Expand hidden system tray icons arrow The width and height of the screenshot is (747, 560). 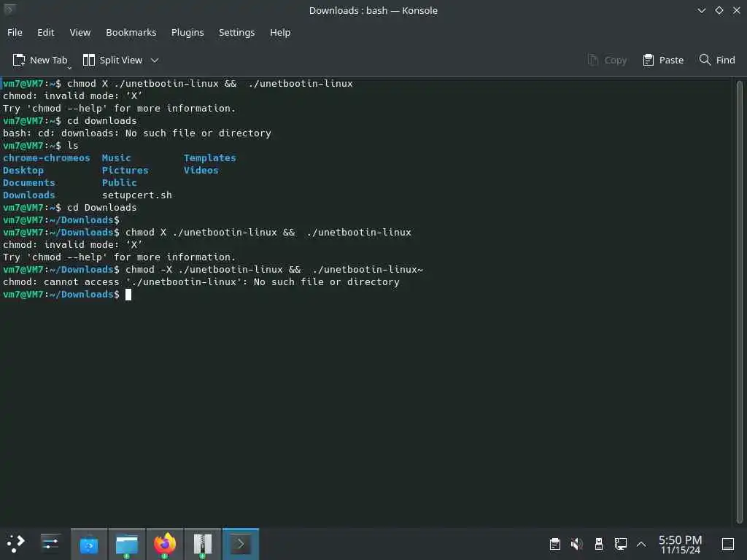pyautogui.click(x=641, y=544)
